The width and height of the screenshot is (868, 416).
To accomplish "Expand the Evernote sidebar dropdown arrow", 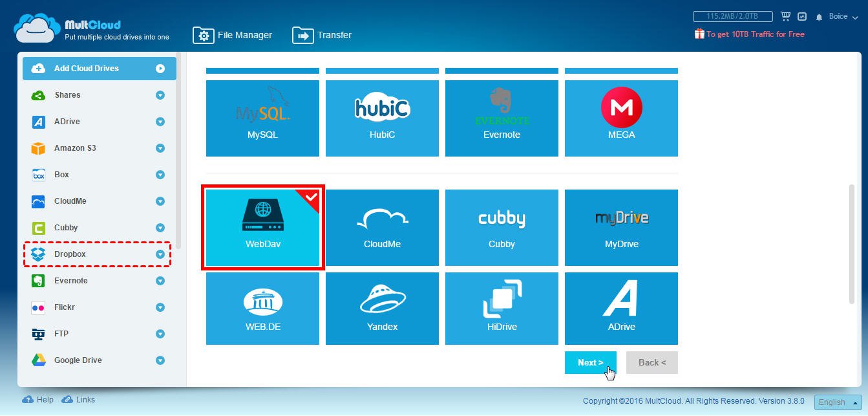I will [160, 281].
